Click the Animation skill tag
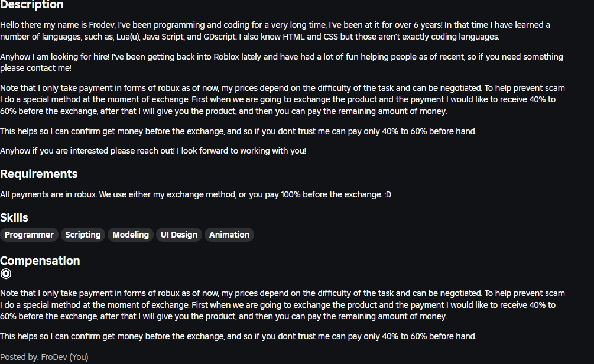Screen dimensions: 594x364 (x=229, y=235)
